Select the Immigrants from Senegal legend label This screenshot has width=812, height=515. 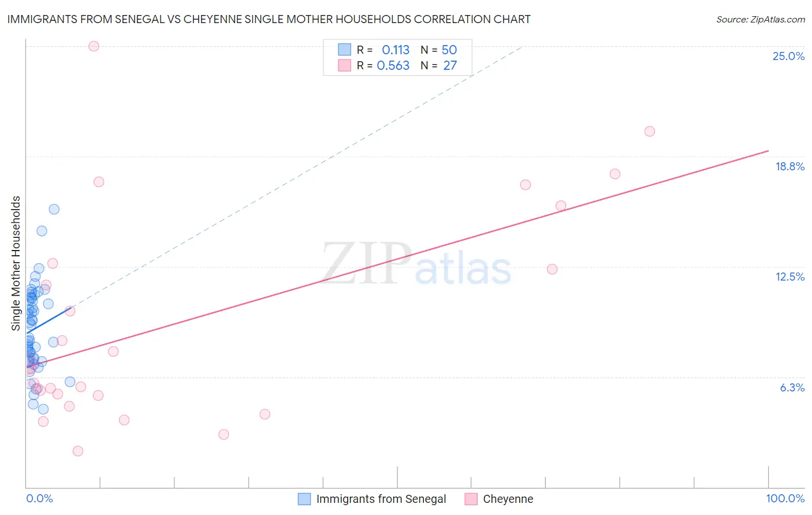pyautogui.click(x=381, y=499)
